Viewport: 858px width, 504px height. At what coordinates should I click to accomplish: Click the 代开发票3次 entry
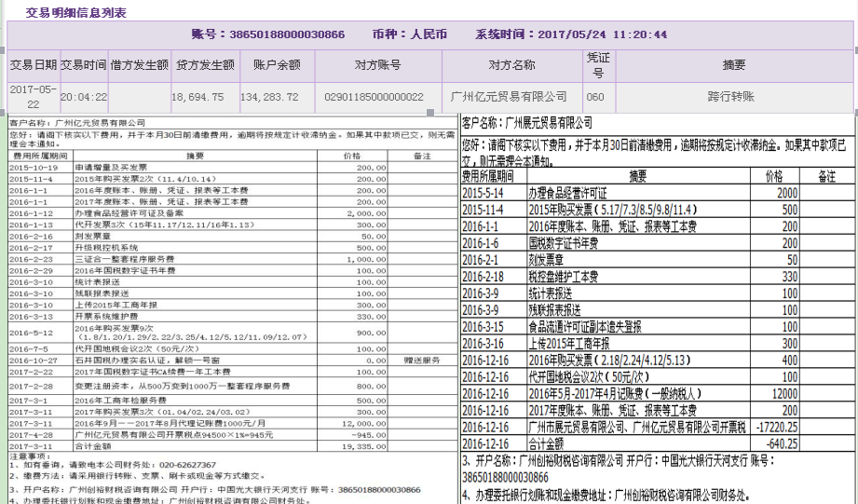click(x=164, y=225)
